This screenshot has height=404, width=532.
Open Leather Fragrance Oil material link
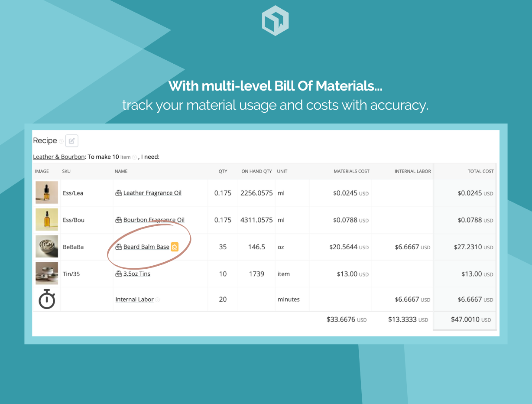point(152,193)
